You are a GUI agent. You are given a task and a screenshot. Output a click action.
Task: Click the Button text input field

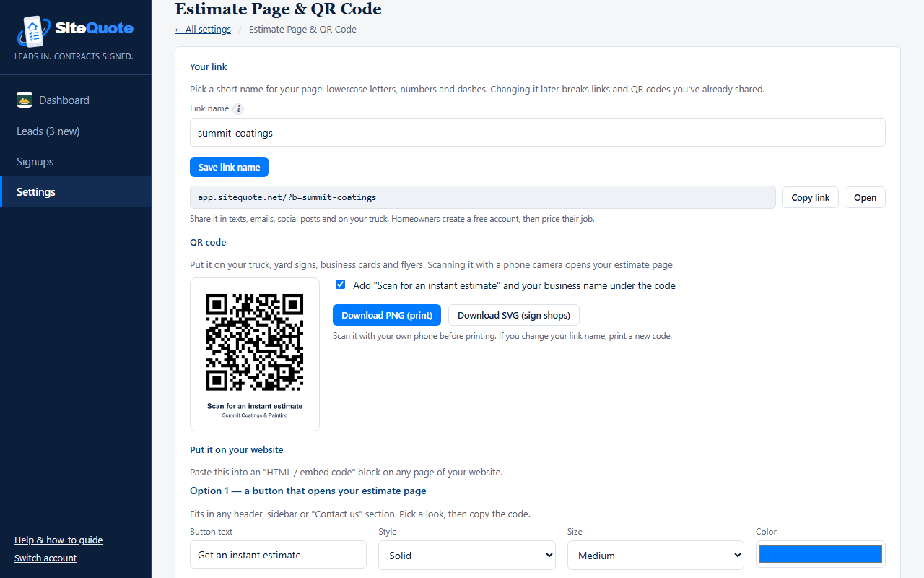tap(279, 555)
